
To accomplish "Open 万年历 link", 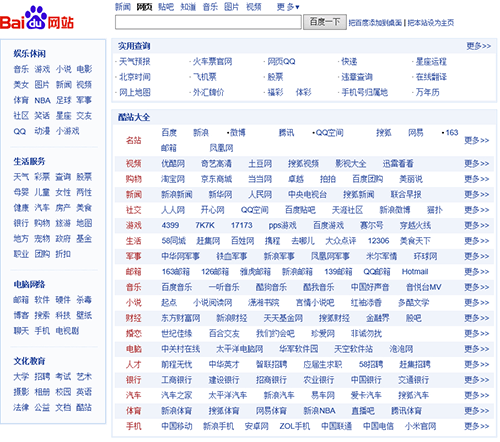I will pos(427,92).
